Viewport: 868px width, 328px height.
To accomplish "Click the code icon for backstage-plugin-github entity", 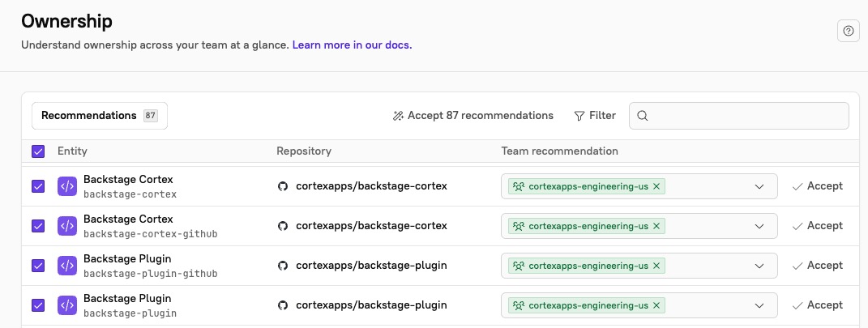I will point(67,266).
